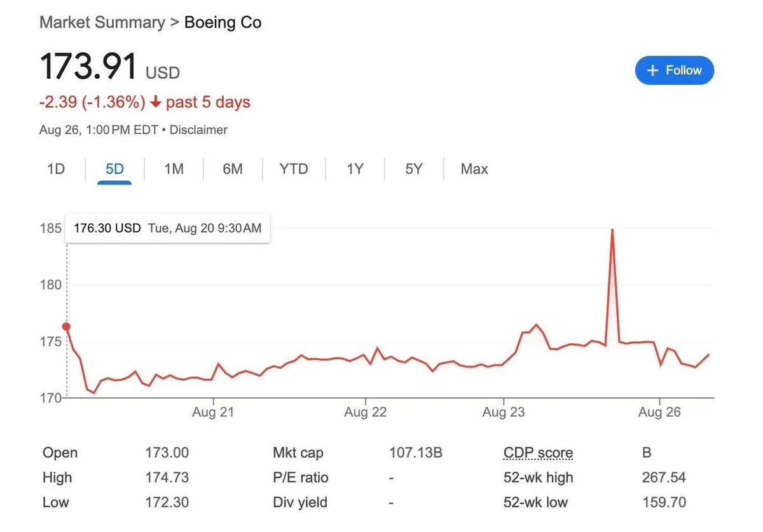
Task: Click the CDP score label
Action: [x=538, y=453]
